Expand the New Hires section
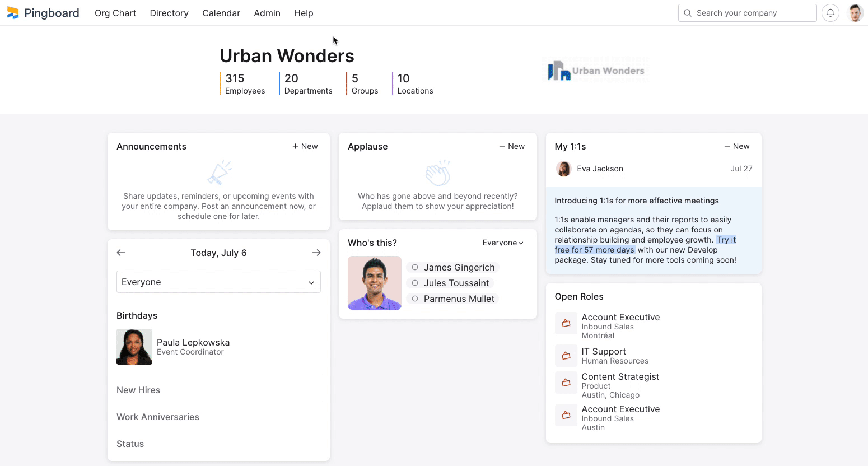The image size is (868, 466). 138,390
